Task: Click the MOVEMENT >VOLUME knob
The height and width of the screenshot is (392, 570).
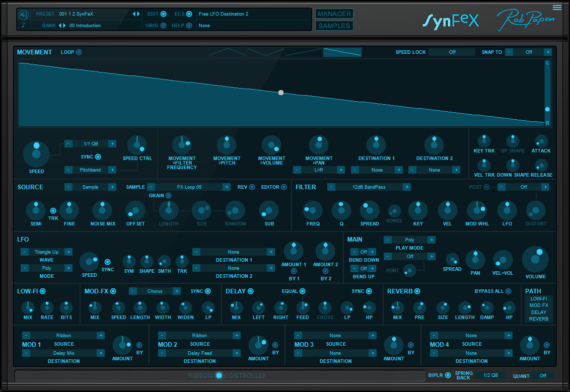Action: tap(271, 145)
